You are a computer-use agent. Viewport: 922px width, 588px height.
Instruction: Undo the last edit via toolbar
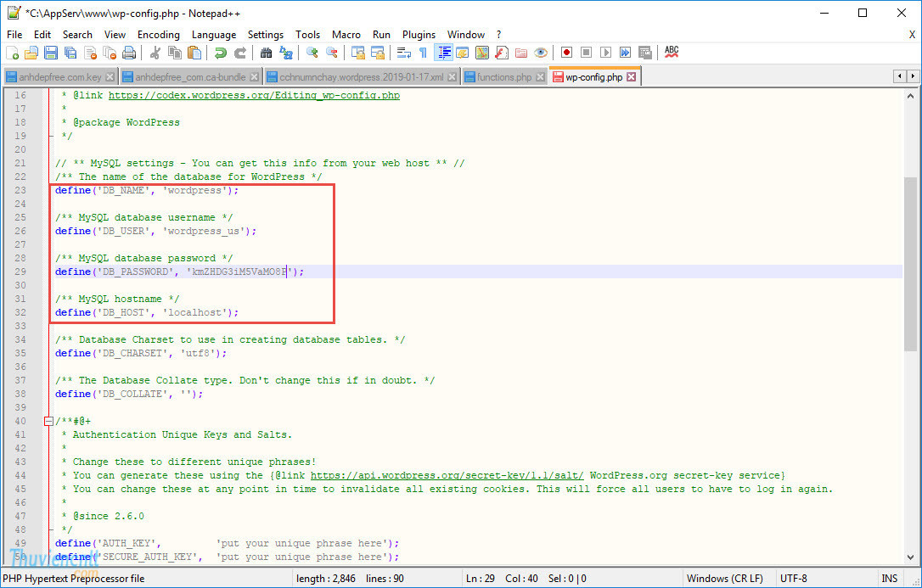point(221,53)
